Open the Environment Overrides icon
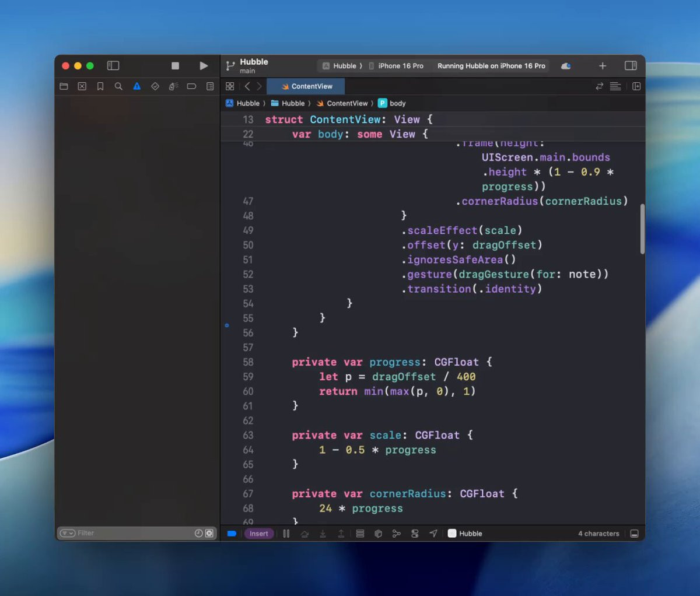Screen dimensions: 700x596 click(415, 534)
